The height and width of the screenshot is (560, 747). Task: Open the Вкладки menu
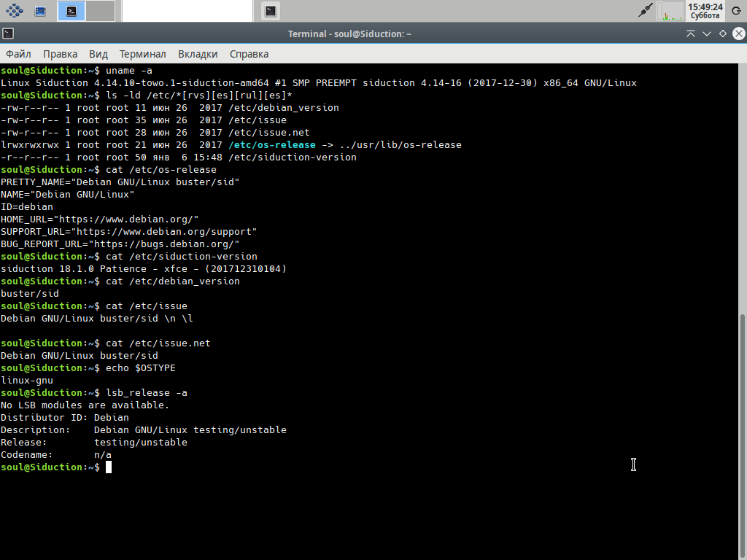point(198,54)
